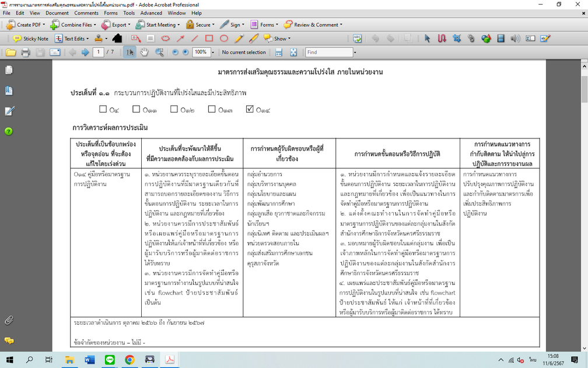Open the Comments menu
This screenshot has width=588, height=368.
[x=86, y=13]
